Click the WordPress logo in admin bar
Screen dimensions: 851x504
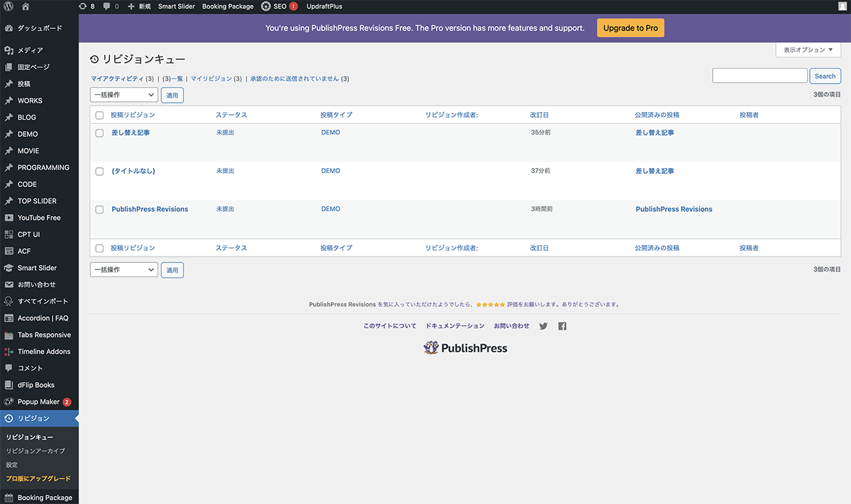click(9, 6)
